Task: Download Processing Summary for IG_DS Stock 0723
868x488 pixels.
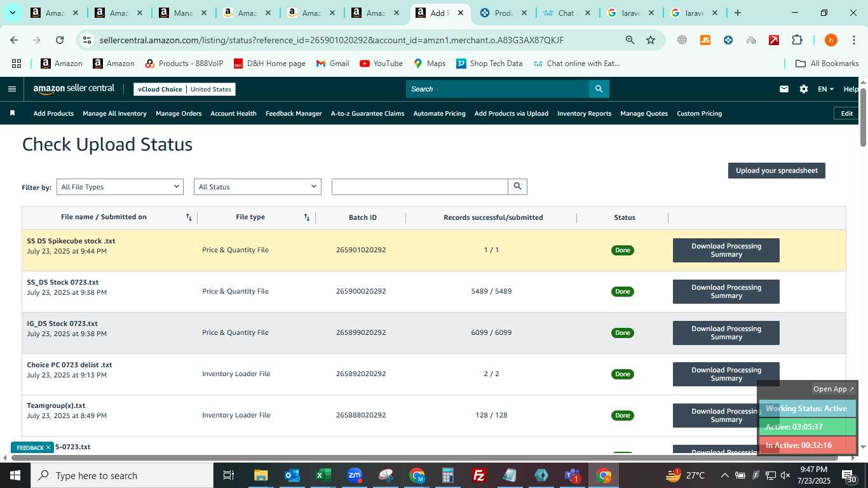Action: pyautogui.click(x=726, y=333)
